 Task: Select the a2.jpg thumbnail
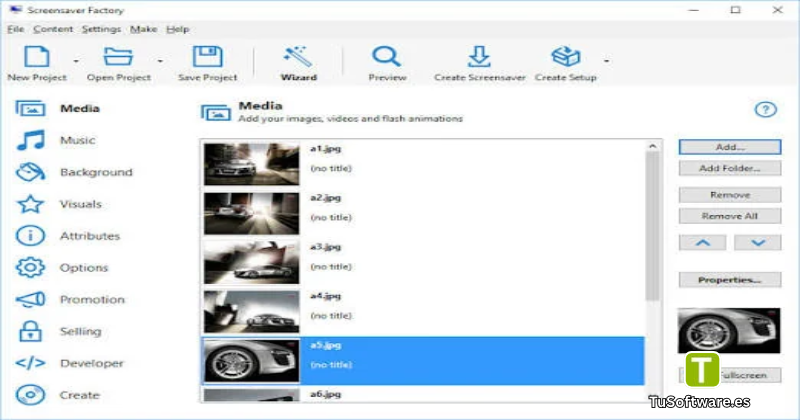(x=252, y=213)
